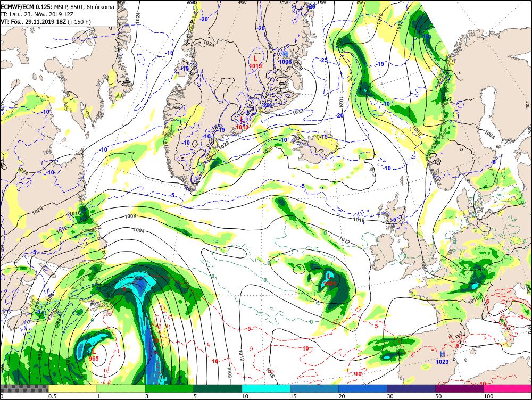The image size is (532, 400).
Task: Click the pink 100+ mm legend swatch
Action: [x=508, y=388]
